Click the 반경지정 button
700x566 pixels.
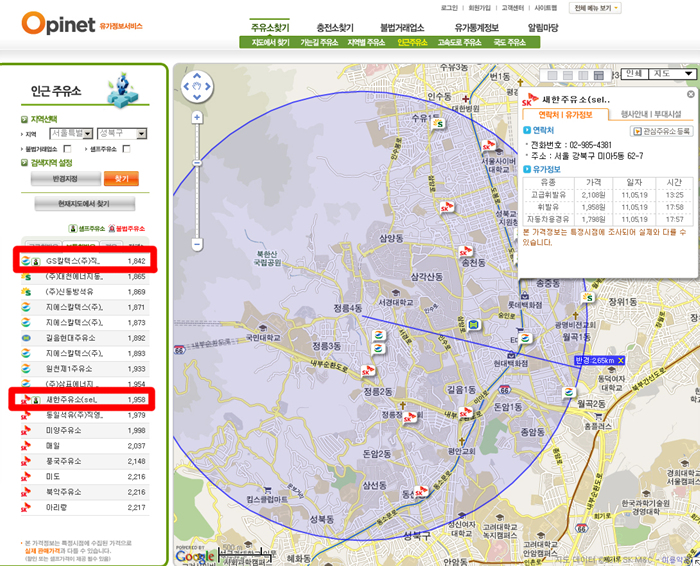click(65, 179)
